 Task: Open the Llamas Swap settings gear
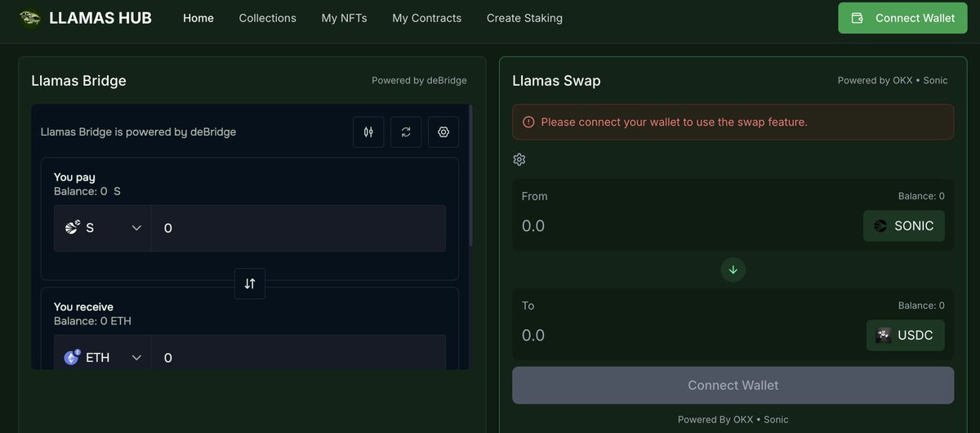point(519,159)
